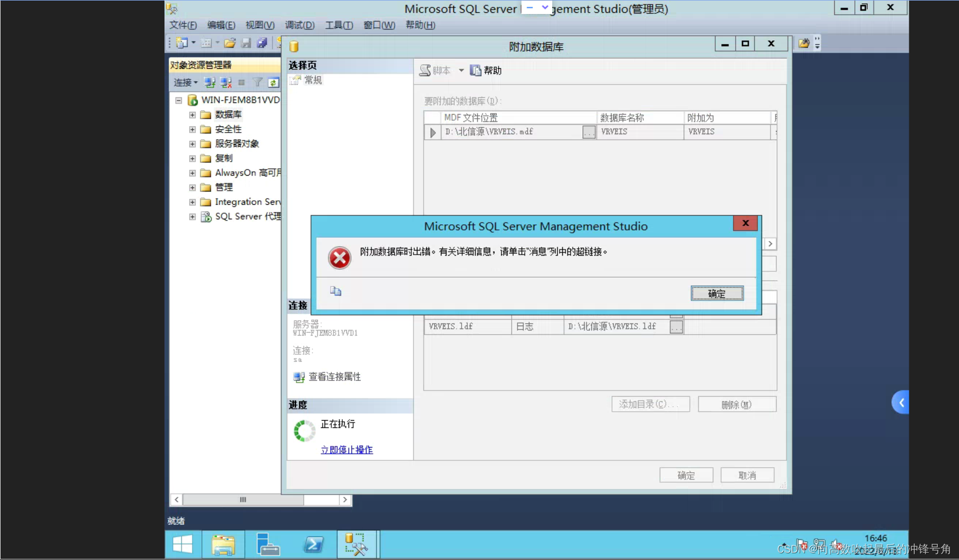Click the MDF 文件位置 column header
959x560 pixels.
pyautogui.click(x=519, y=117)
